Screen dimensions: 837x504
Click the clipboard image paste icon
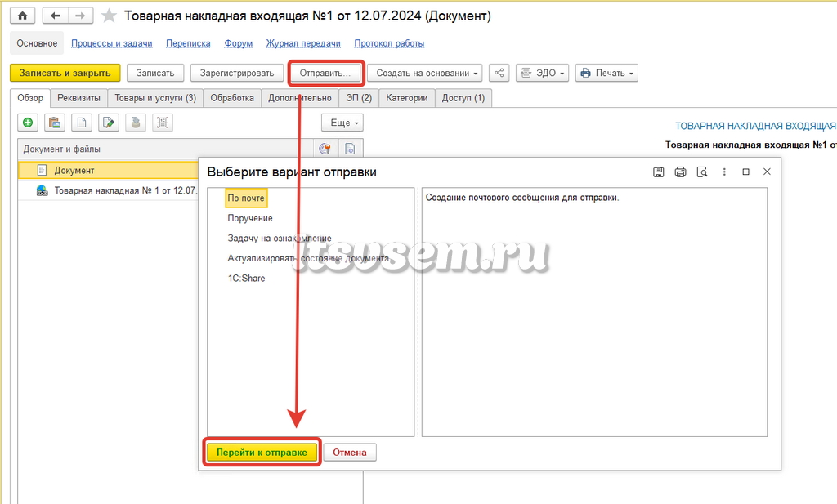[55, 123]
